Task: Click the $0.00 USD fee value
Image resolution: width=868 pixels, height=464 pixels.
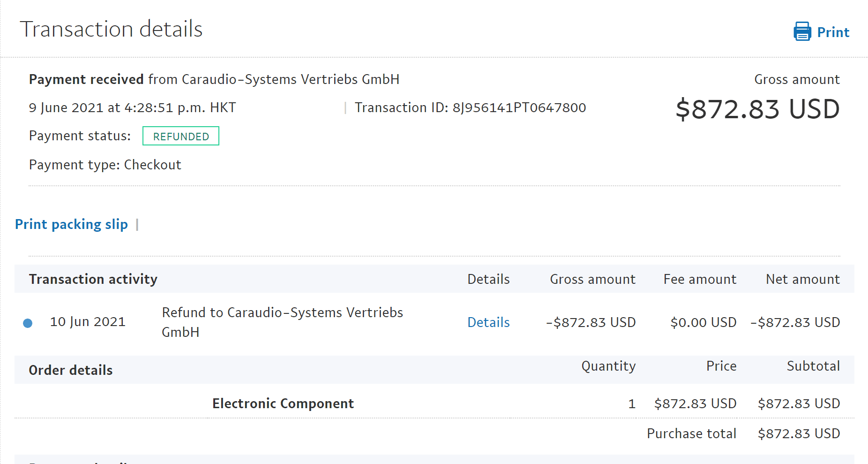Action: click(x=703, y=322)
